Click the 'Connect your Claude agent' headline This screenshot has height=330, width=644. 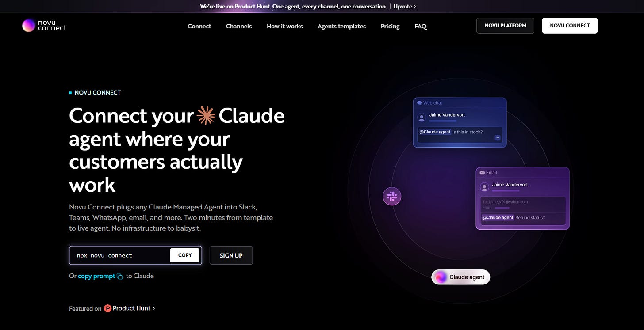177,150
